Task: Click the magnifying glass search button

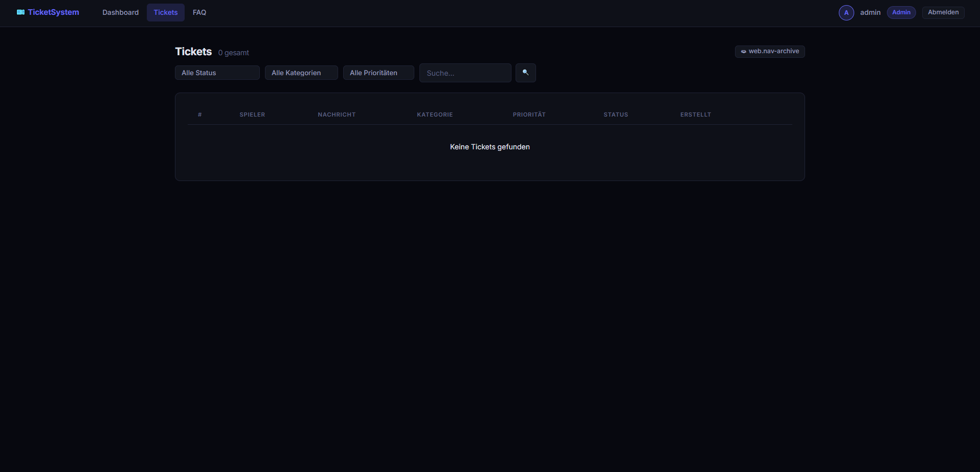Action: (x=525, y=73)
